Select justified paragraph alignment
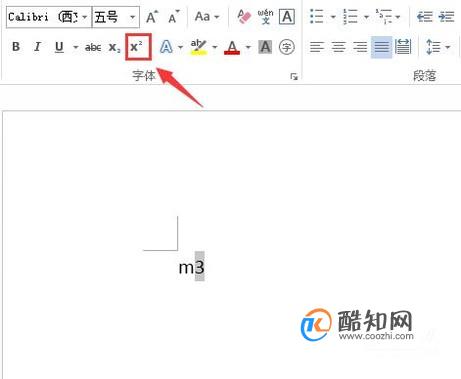The height and width of the screenshot is (379, 461). click(x=381, y=47)
